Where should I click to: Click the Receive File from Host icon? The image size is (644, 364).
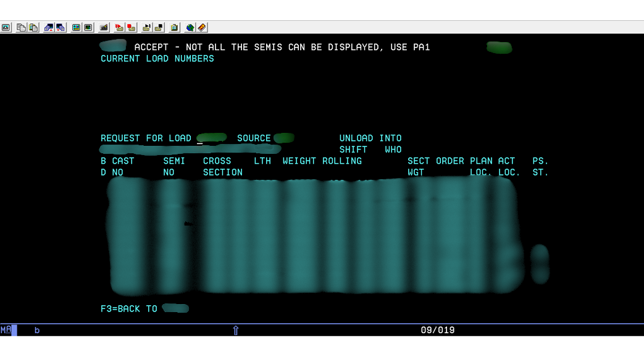(61, 28)
